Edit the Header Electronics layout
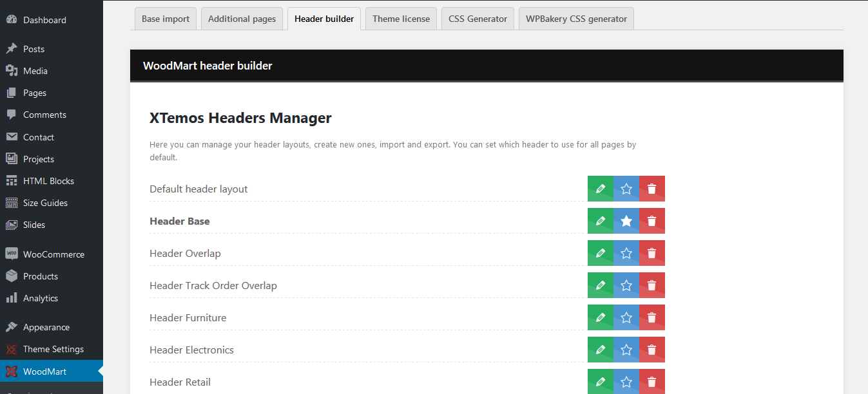This screenshot has height=394, width=868. click(x=601, y=350)
